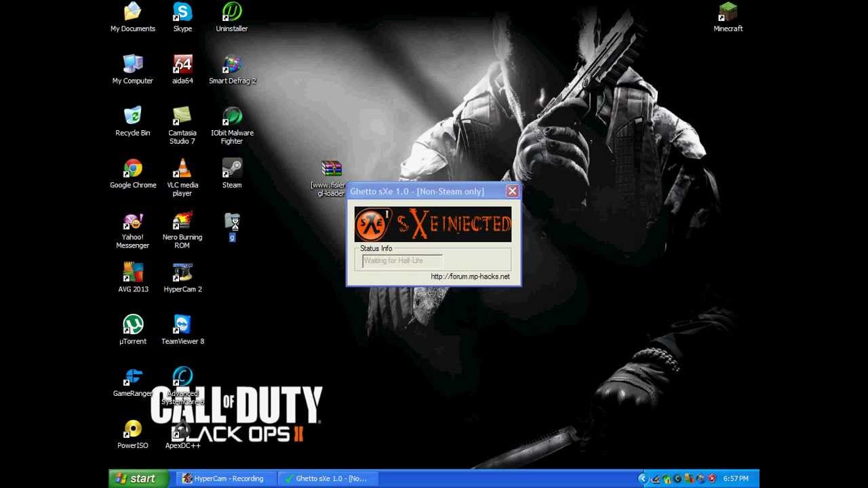This screenshot has width=868, height=488.
Task: Click the Waiting for Half-Life status field
Action: 403,261
